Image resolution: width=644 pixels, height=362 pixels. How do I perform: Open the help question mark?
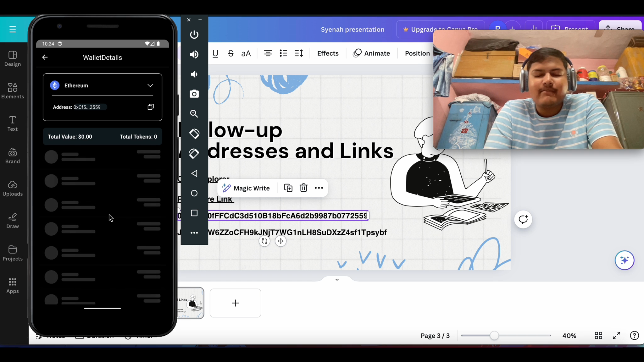click(634, 336)
